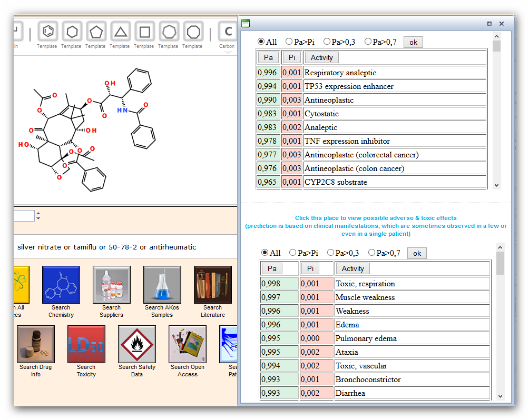Select Pa>0,3 radio above Respiratory analeptic table
The height and width of the screenshot is (420, 529).
pos(327,42)
